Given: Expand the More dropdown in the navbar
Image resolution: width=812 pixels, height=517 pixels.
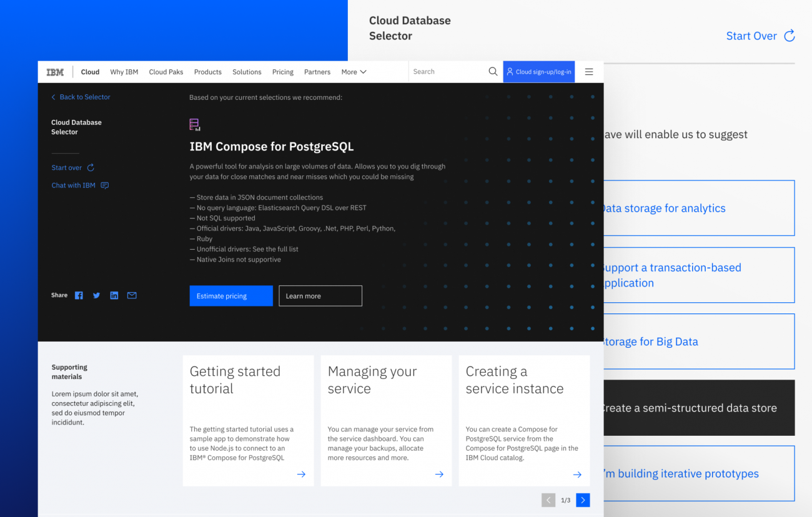Looking at the screenshot, I should (x=354, y=72).
